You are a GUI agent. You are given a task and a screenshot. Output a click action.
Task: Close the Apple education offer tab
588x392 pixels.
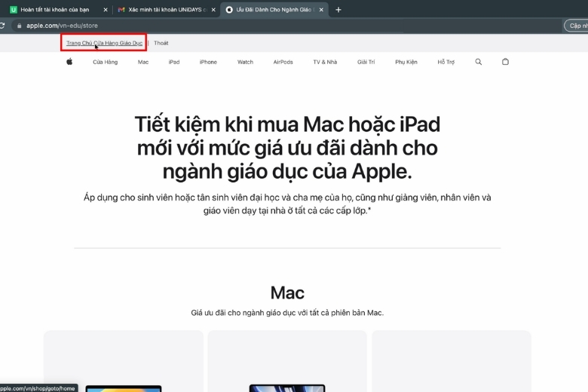point(321,10)
